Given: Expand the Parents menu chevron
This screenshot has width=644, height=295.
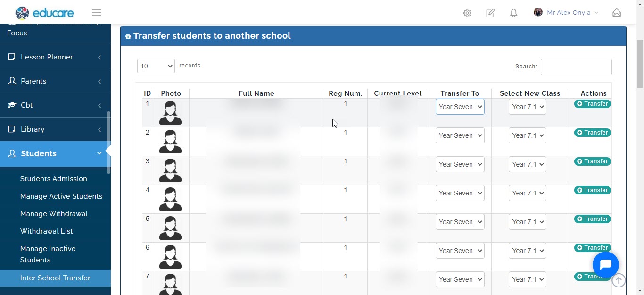Looking at the screenshot, I should pyautogui.click(x=99, y=82).
